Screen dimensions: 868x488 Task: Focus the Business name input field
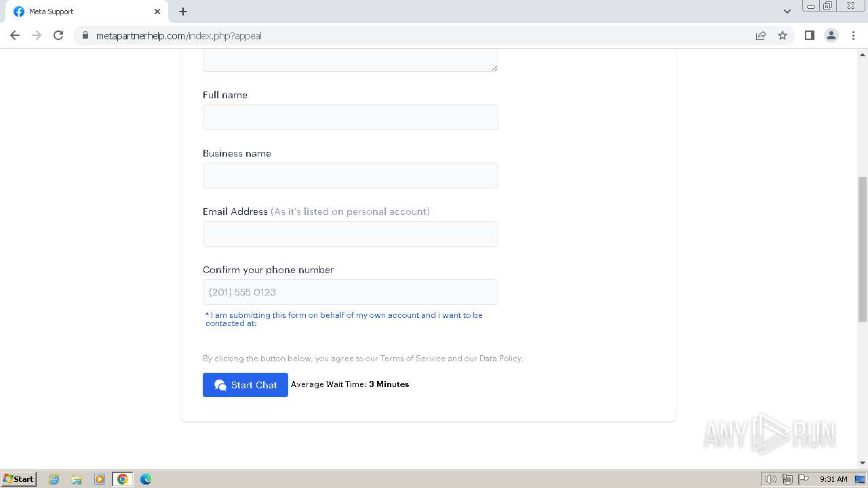pyautogui.click(x=350, y=176)
